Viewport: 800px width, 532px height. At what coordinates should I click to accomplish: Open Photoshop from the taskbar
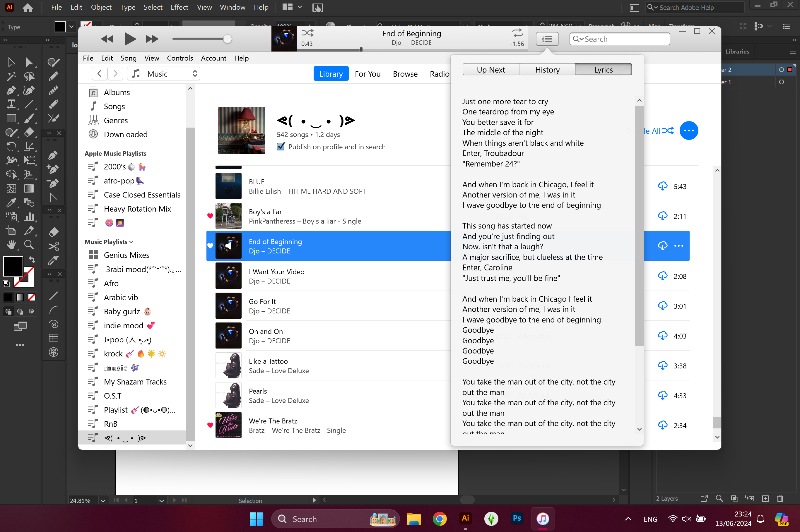click(x=517, y=518)
